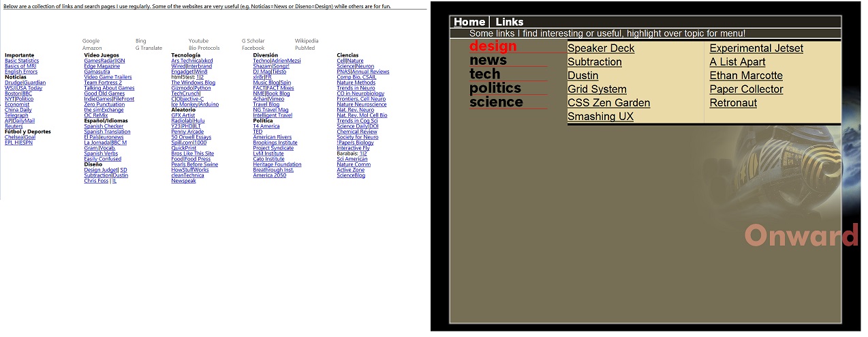Select the 'politics' topic menu

coord(495,88)
